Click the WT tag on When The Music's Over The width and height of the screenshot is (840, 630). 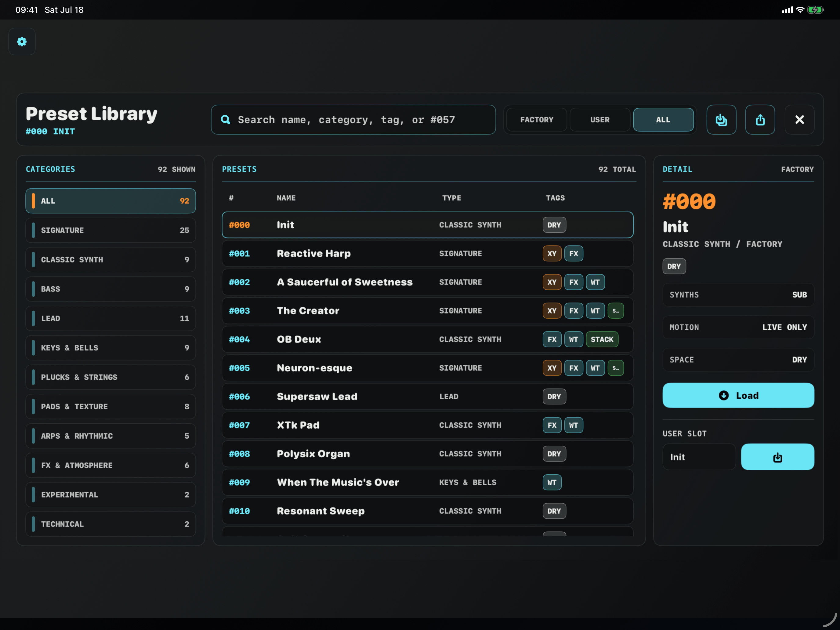click(552, 482)
